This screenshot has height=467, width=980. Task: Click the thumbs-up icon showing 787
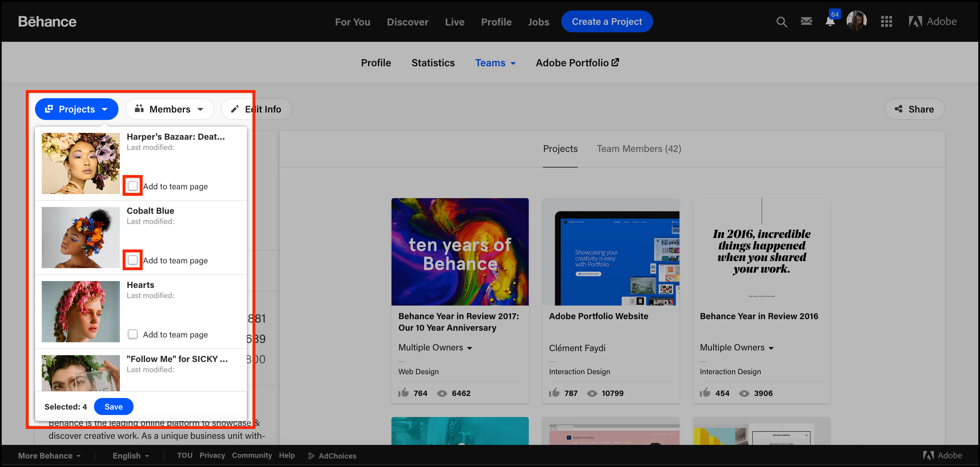point(554,392)
